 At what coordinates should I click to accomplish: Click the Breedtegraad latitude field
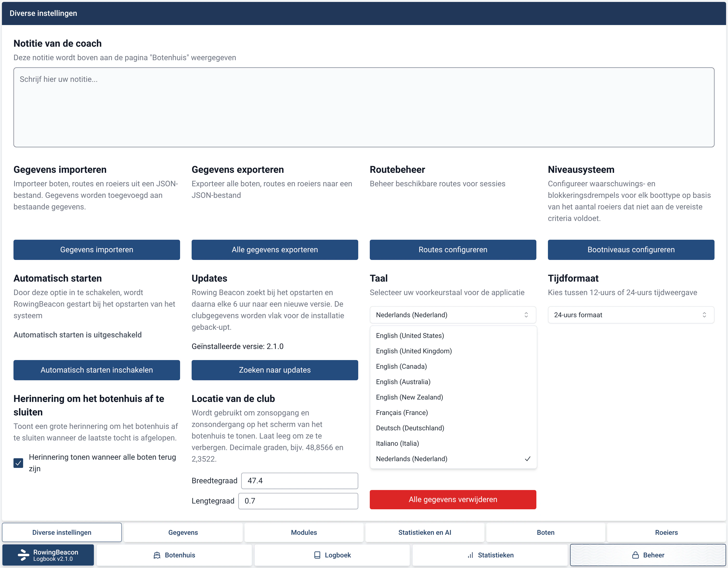[299, 481]
